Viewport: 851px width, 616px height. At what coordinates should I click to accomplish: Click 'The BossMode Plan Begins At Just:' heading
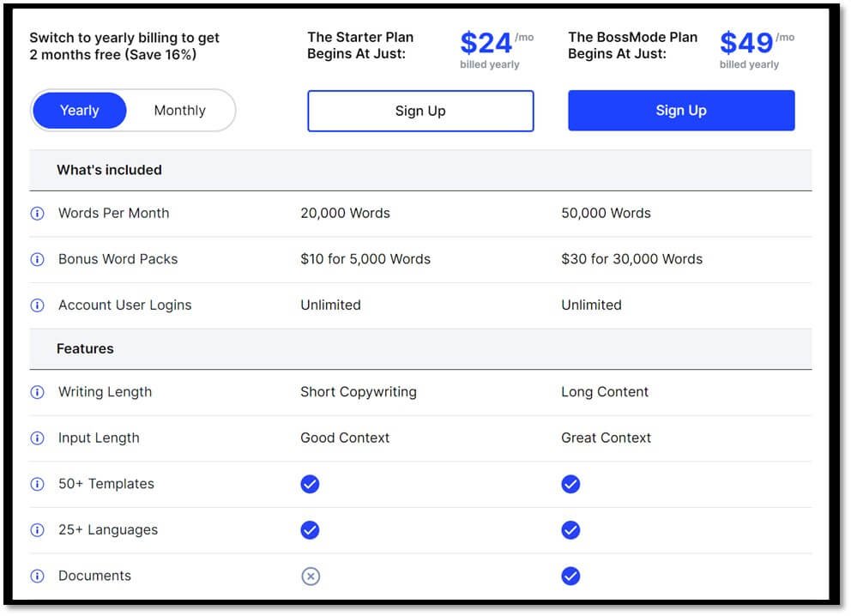[x=633, y=45]
